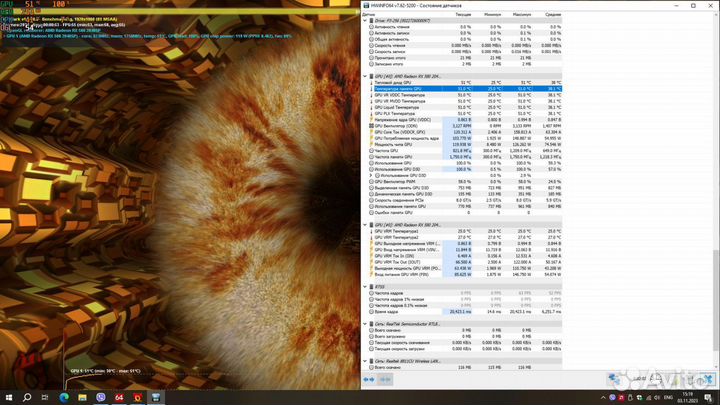Click clock icon of Частота памяти GPU row
Screen dimensions: 720x405
pos(371,157)
